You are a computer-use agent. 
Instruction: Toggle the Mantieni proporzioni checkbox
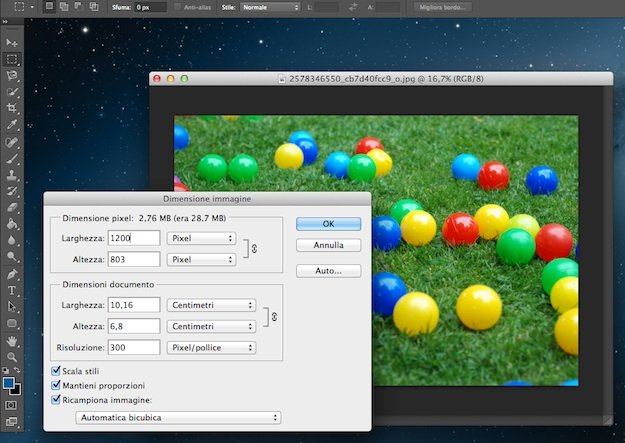point(56,386)
